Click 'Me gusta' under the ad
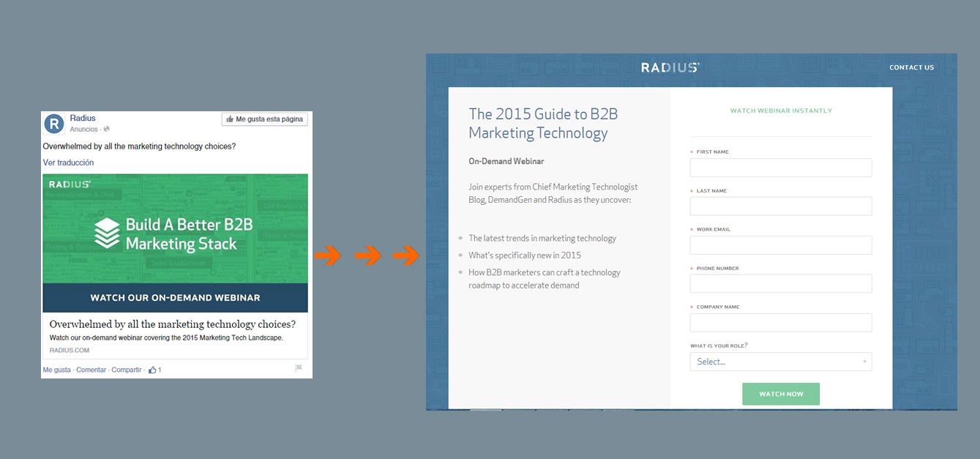 pyautogui.click(x=56, y=370)
